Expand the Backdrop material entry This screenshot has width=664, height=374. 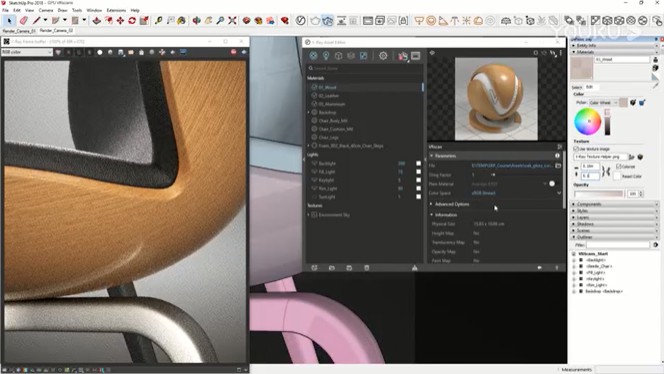309,112
